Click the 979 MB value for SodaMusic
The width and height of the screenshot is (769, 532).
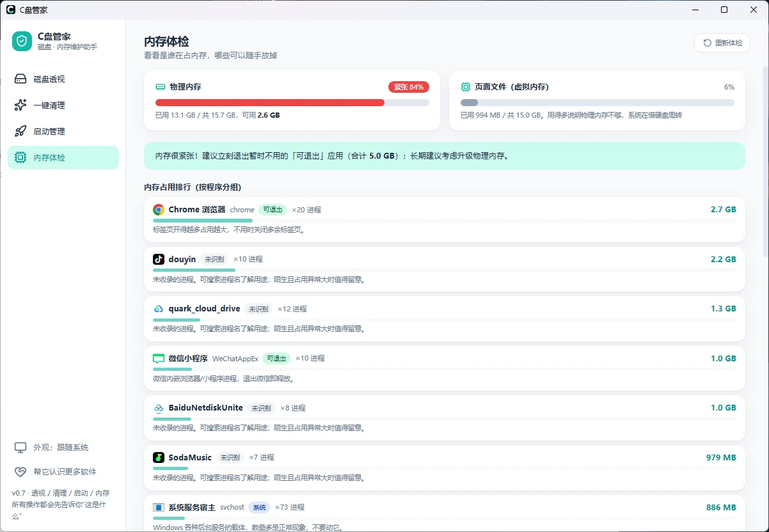[721, 458]
